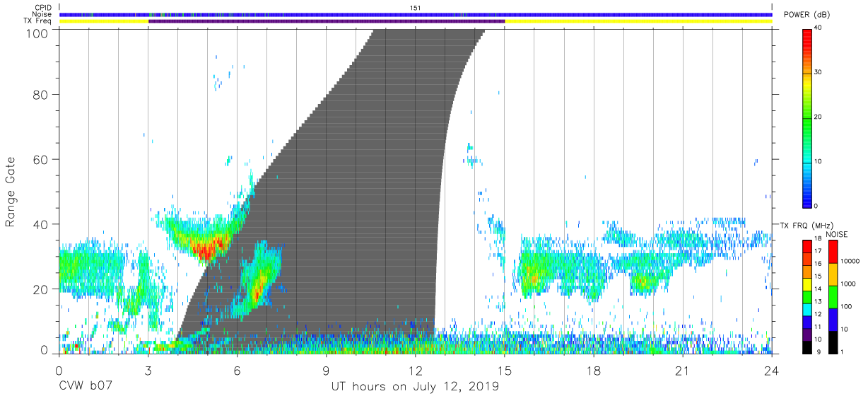Click the NOISE legend title
The height and width of the screenshot is (401, 868).
click(835, 234)
